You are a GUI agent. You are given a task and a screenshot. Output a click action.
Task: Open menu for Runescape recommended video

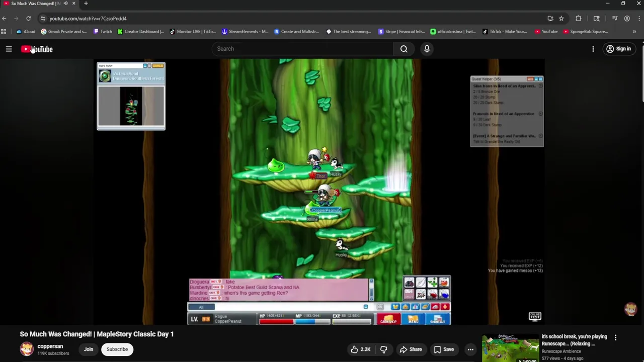pos(615,338)
